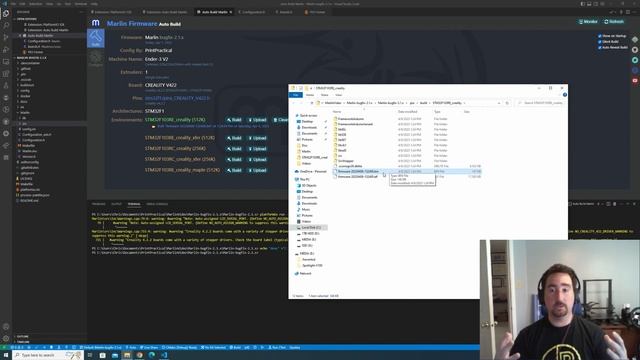Open Quick access in File Explorer navigation
Viewport: 640px width, 360px height.
(x=305, y=116)
